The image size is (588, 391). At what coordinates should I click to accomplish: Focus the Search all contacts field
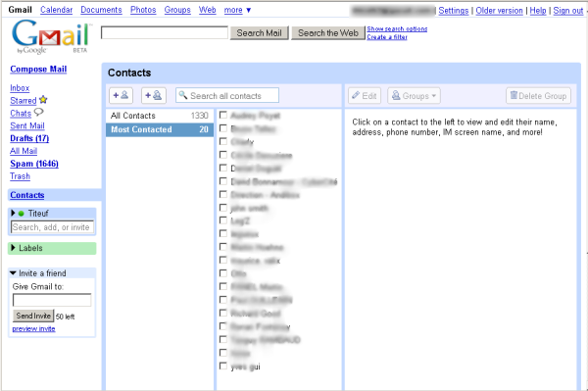pyautogui.click(x=227, y=95)
